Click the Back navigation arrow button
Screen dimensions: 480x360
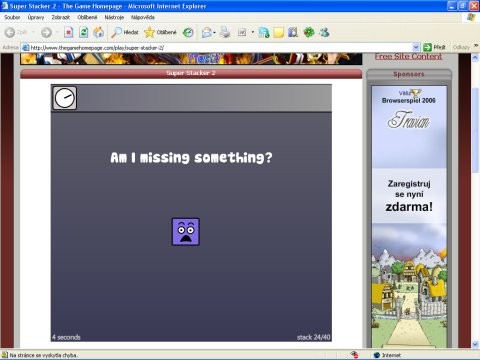point(10,32)
